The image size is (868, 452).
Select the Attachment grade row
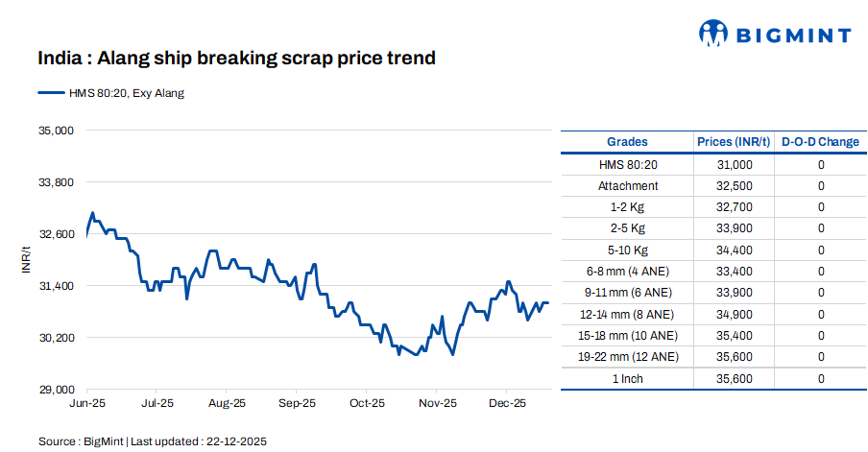(627, 186)
